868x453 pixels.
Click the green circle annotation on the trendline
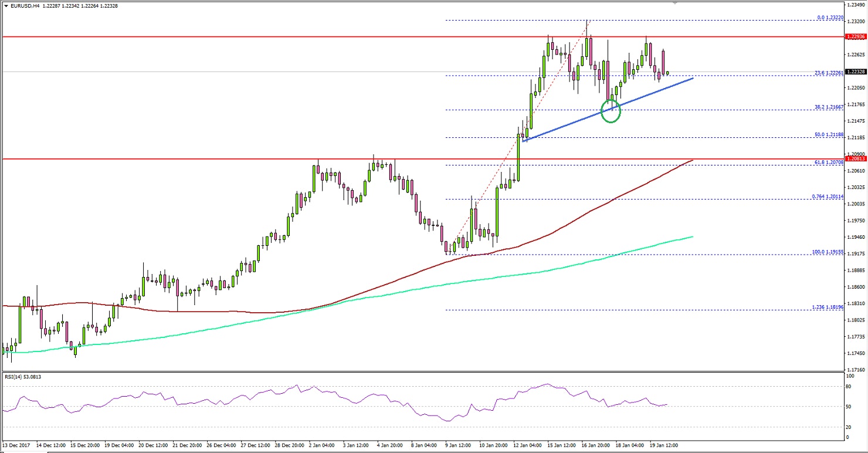click(611, 112)
